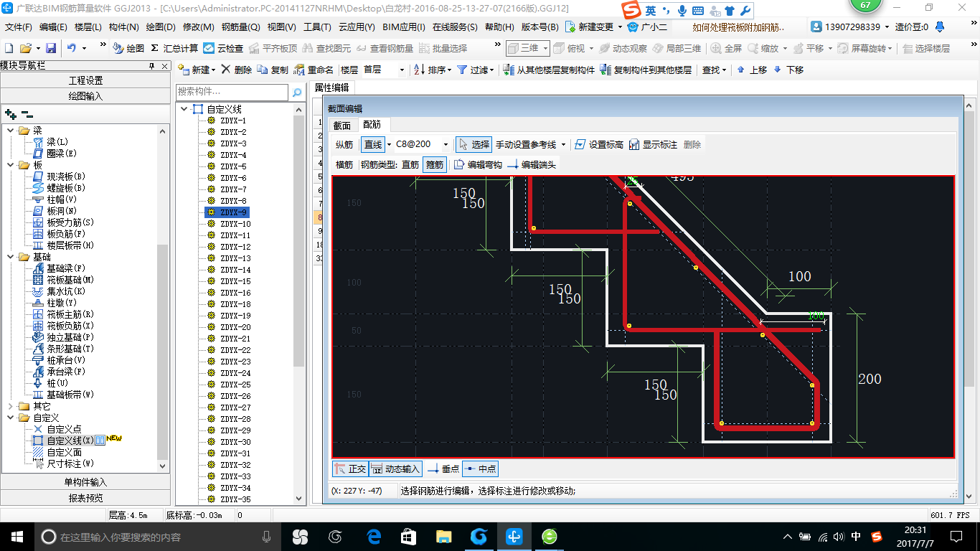Move the component up with 上移
Screen dimensions: 980x551
click(x=751, y=70)
